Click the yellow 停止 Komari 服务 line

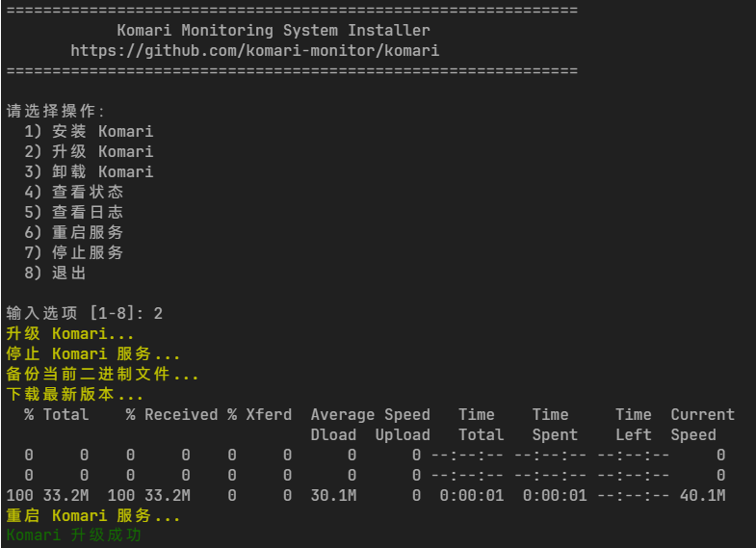93,354
